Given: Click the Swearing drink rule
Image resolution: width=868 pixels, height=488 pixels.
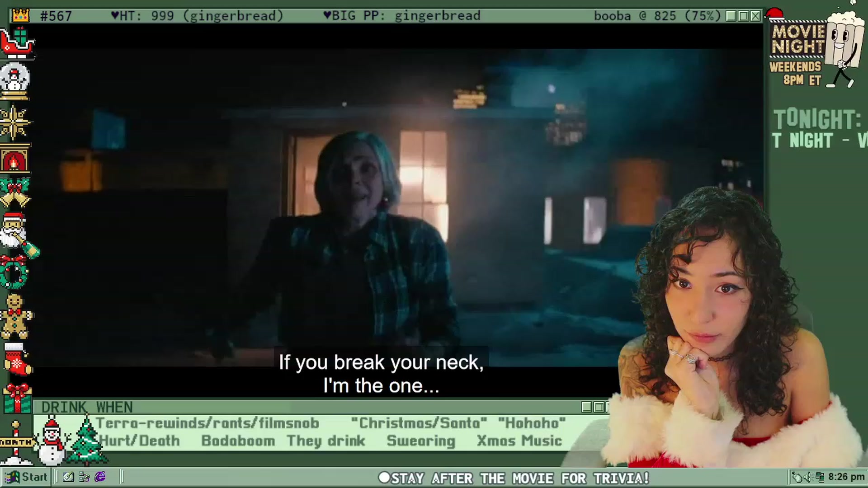Looking at the screenshot, I should (421, 441).
